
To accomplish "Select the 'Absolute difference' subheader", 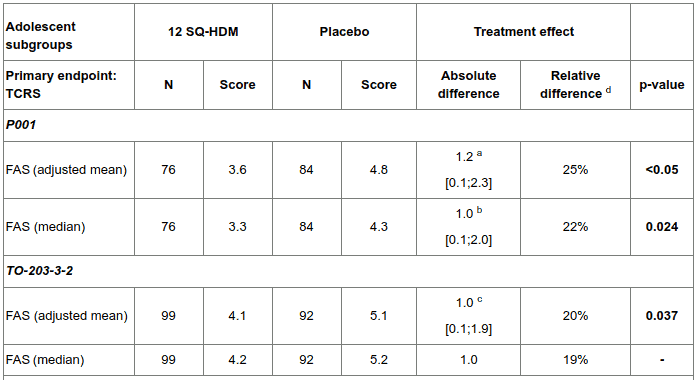I will pyautogui.click(x=468, y=85).
